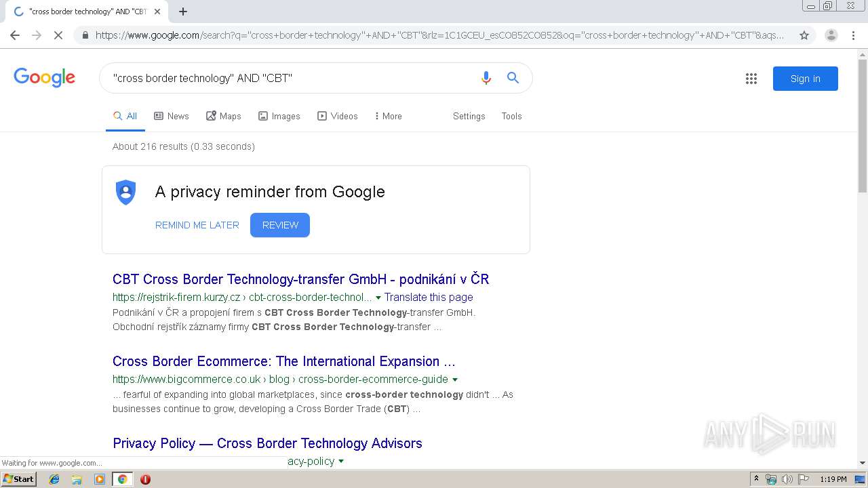This screenshot has width=868, height=488.
Task: Click REMIND ME LATER on the privacy reminder
Action: tap(197, 225)
